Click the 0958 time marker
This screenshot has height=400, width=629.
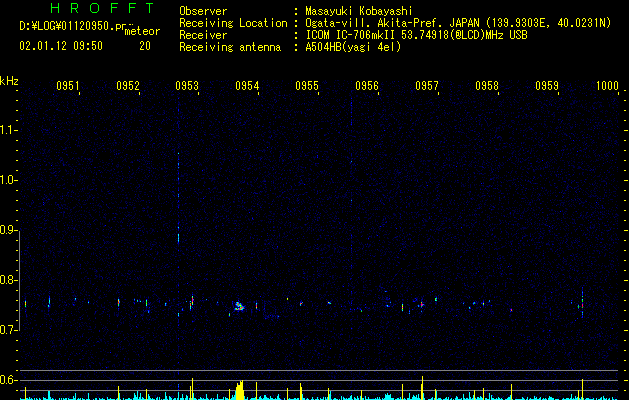[x=487, y=85]
